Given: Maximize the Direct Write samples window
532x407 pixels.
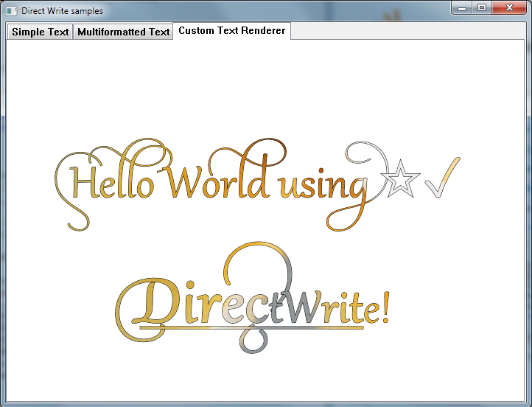Looking at the screenshot, I should [482, 8].
